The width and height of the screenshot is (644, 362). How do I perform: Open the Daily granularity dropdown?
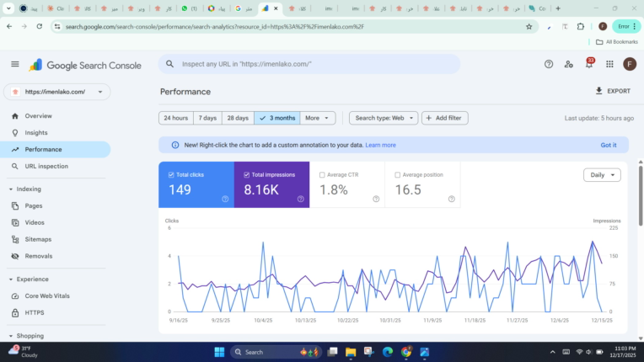tap(602, 175)
